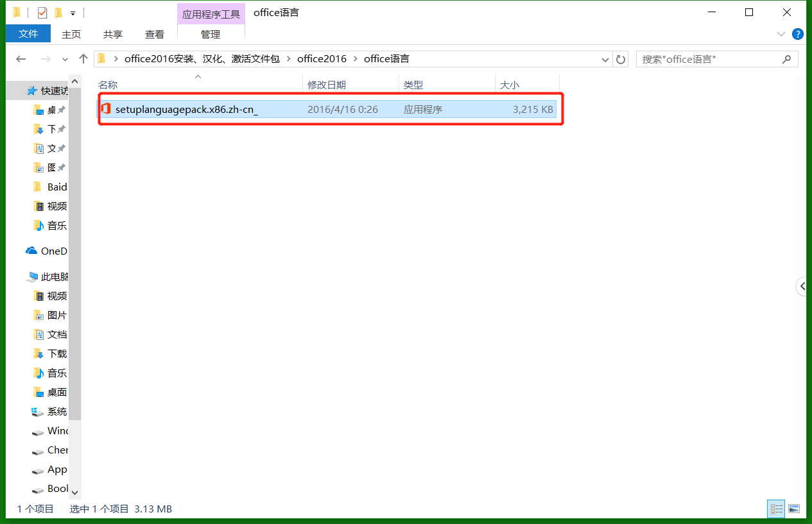Open the pinned 桌 desktop folder

coord(50,110)
